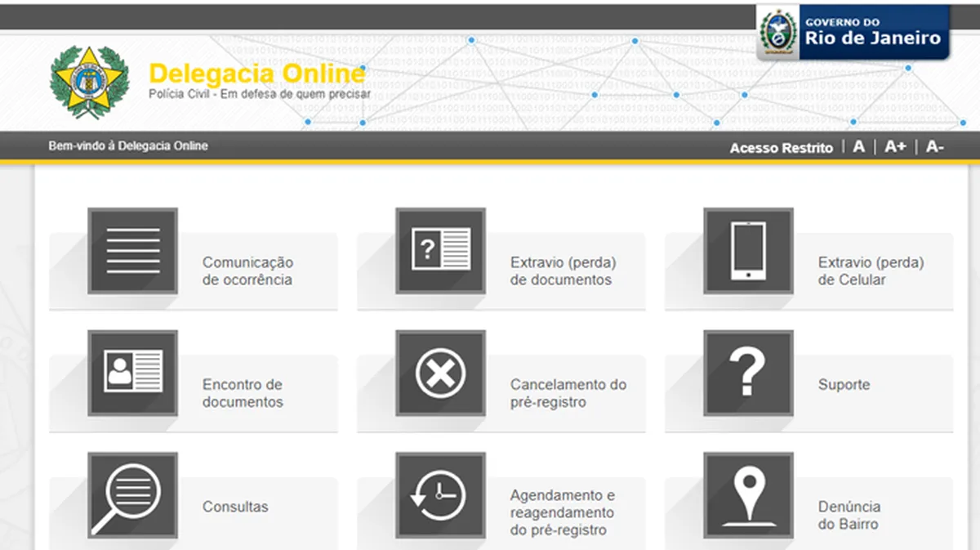Click the Consultas magnifying glass icon

(132, 496)
